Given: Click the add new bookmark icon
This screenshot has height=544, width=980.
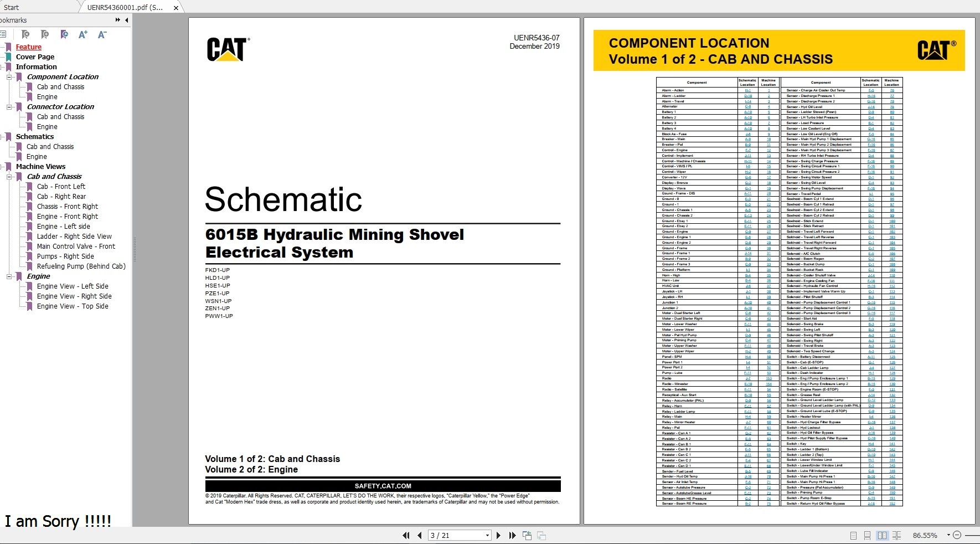Looking at the screenshot, I should point(45,34).
